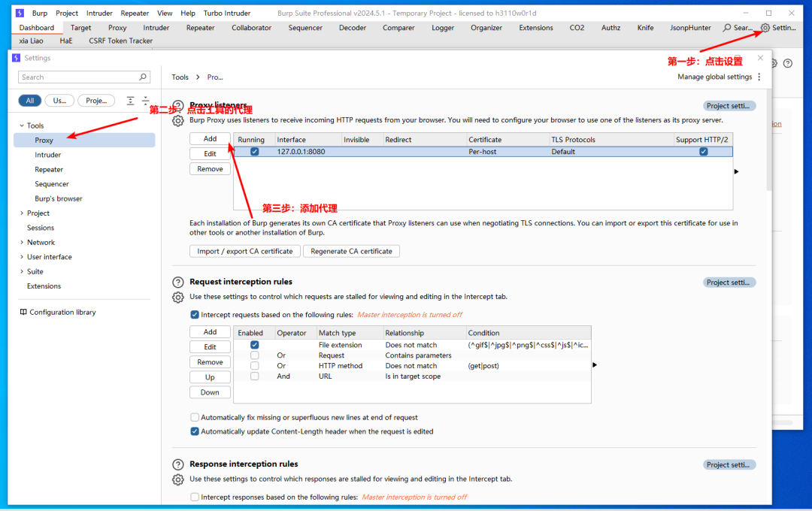This screenshot has width=812, height=511.
Task: Remove the selected proxy listener
Action: click(210, 169)
